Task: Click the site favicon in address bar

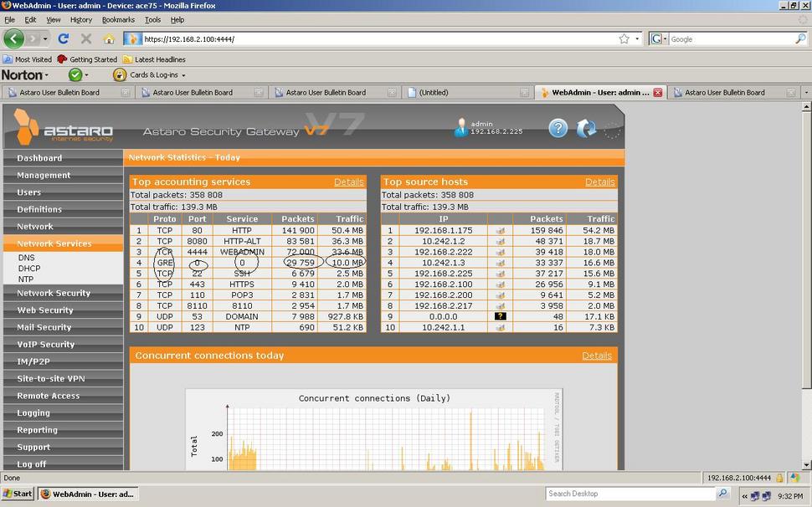Action: coord(132,38)
